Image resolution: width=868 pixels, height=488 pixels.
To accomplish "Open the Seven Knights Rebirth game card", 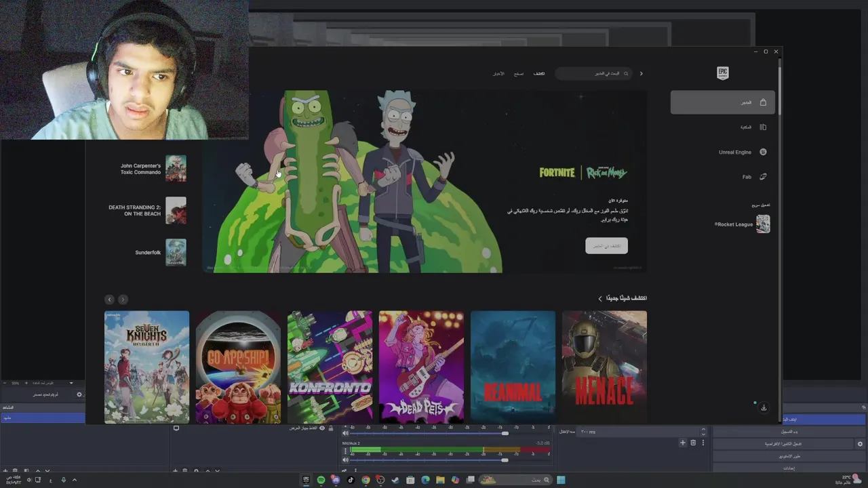I will (x=146, y=367).
